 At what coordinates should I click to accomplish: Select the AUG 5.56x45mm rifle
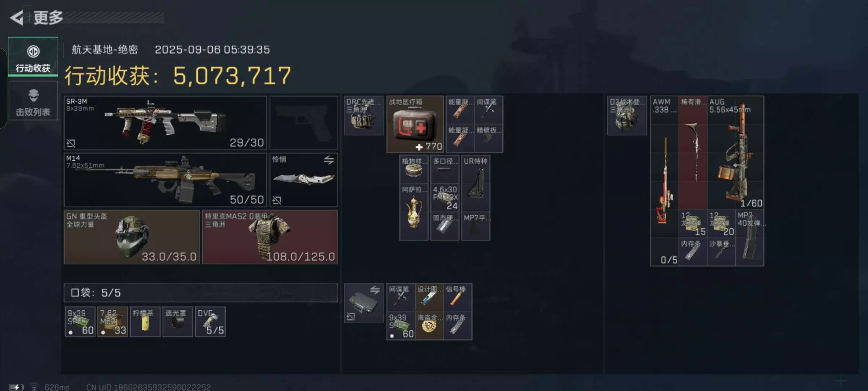(736, 152)
